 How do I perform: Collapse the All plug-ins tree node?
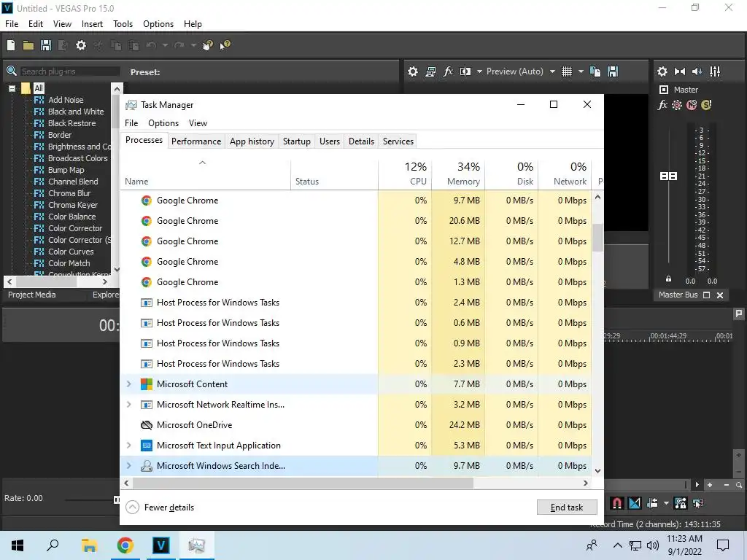[12, 88]
